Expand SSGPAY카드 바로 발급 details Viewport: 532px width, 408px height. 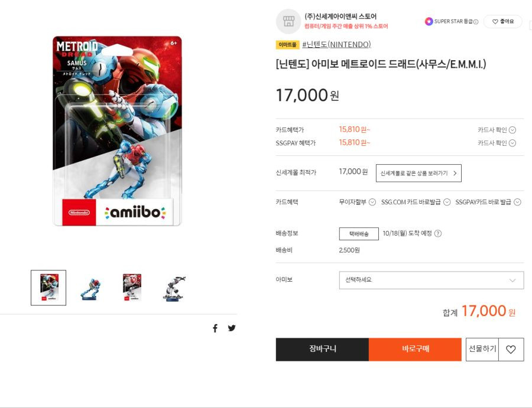click(x=488, y=202)
